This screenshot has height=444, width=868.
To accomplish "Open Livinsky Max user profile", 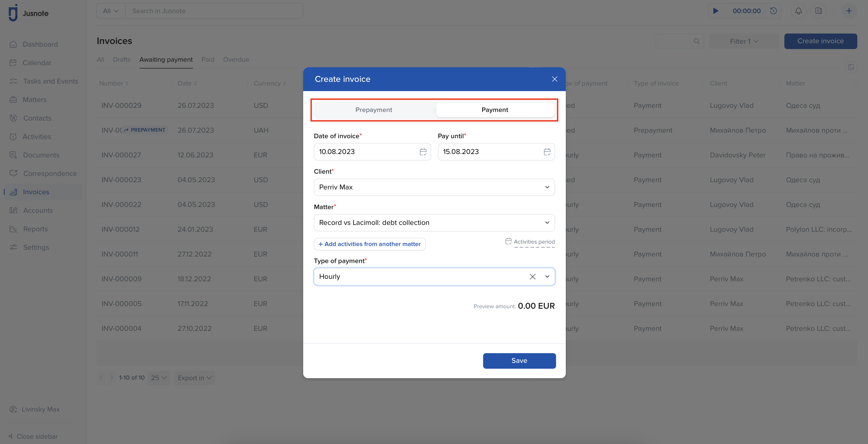I will [35, 409].
